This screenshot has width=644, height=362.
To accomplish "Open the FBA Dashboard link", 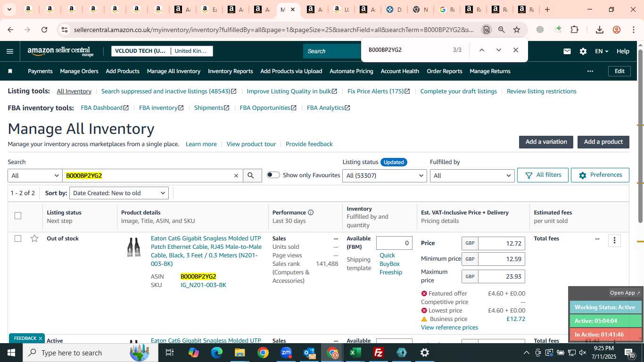I will pyautogui.click(x=105, y=108).
